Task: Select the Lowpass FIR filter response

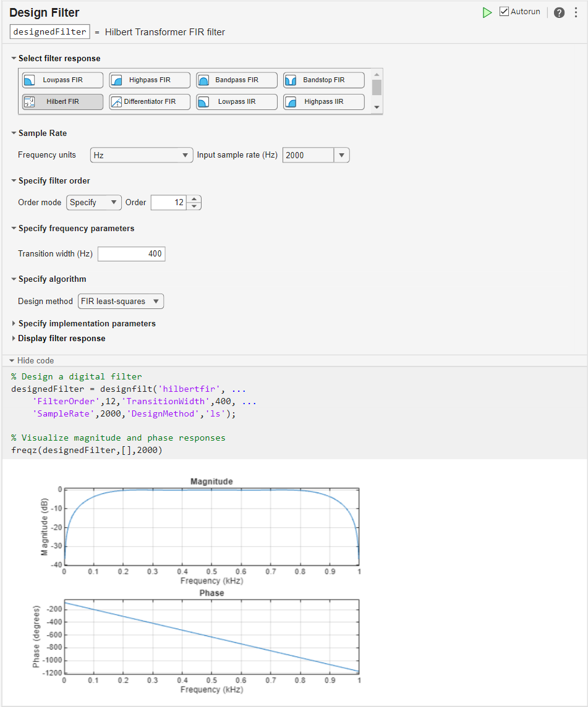Action: 62,80
